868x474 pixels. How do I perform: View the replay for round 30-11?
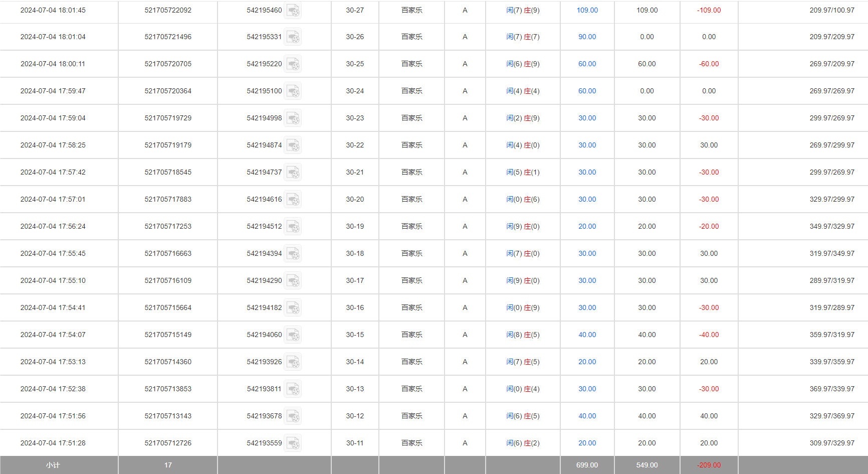click(x=294, y=443)
